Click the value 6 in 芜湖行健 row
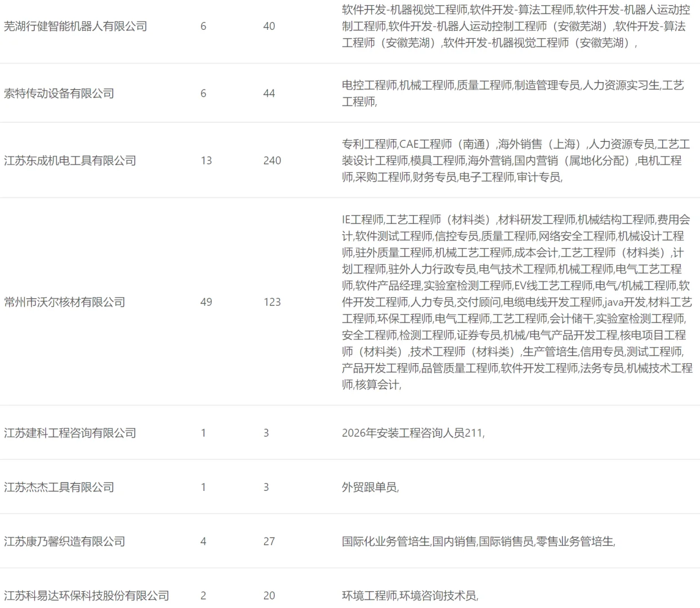Image resolution: width=700 pixels, height=608 pixels. tap(203, 26)
